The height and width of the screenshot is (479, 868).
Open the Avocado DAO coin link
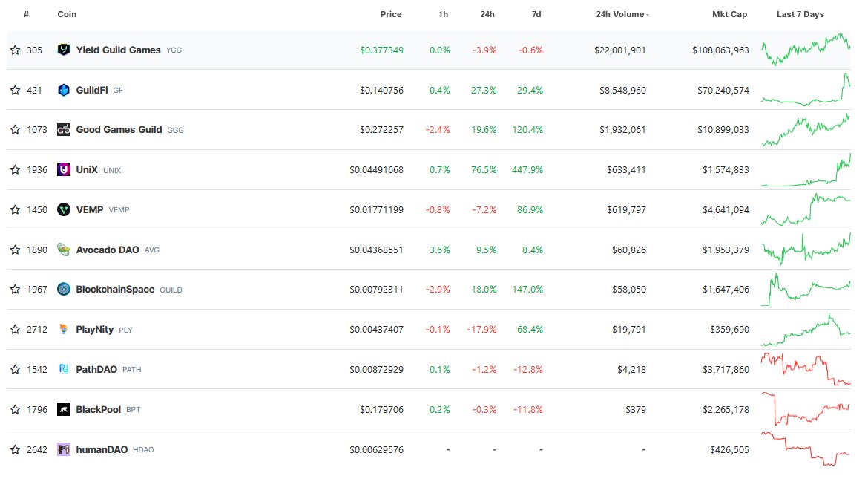pos(108,250)
